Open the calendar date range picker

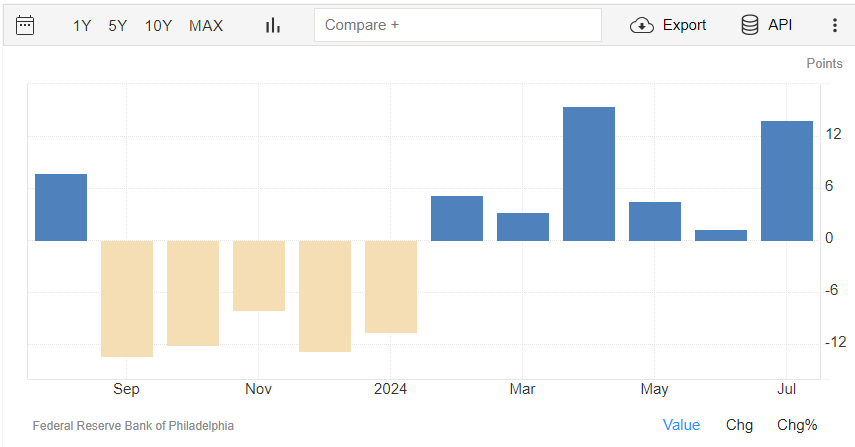(25, 25)
